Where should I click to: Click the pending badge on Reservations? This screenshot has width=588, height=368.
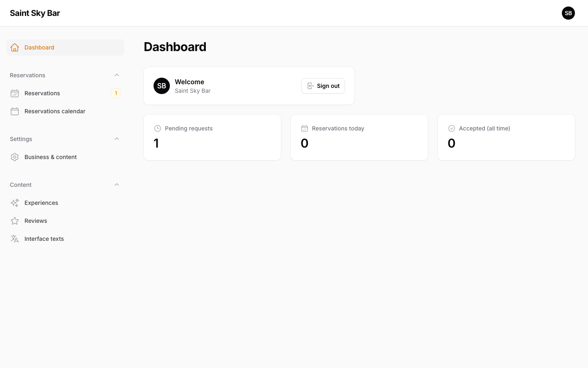(x=116, y=93)
